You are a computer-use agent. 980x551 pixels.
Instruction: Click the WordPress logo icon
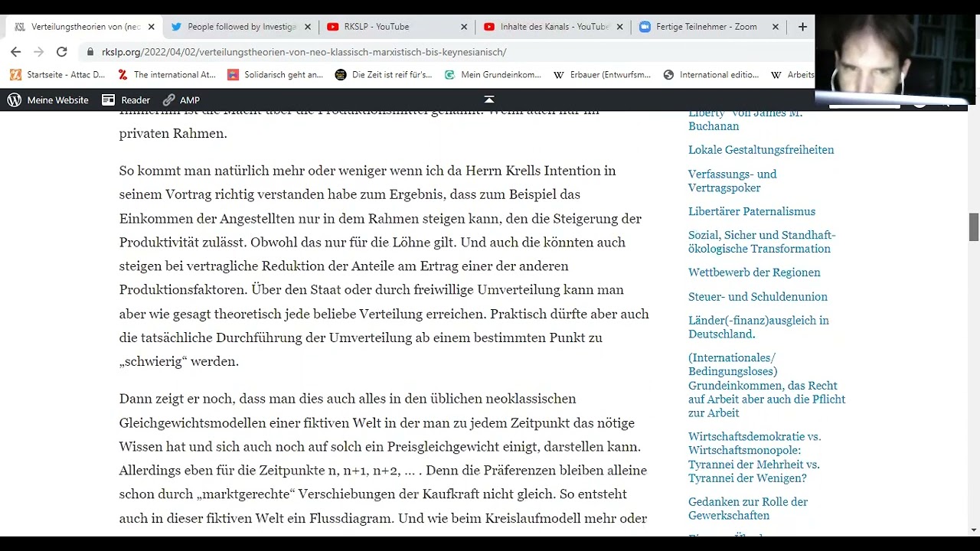[15, 99]
